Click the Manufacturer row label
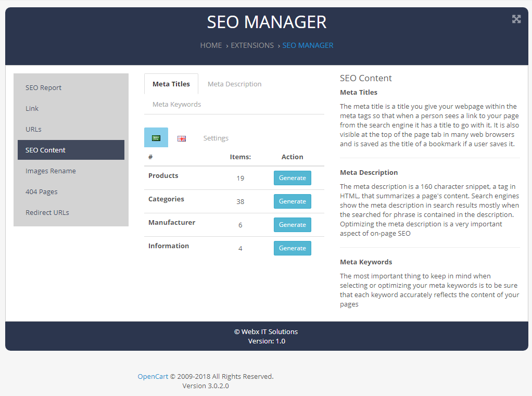The width and height of the screenshot is (532, 396). click(x=172, y=222)
